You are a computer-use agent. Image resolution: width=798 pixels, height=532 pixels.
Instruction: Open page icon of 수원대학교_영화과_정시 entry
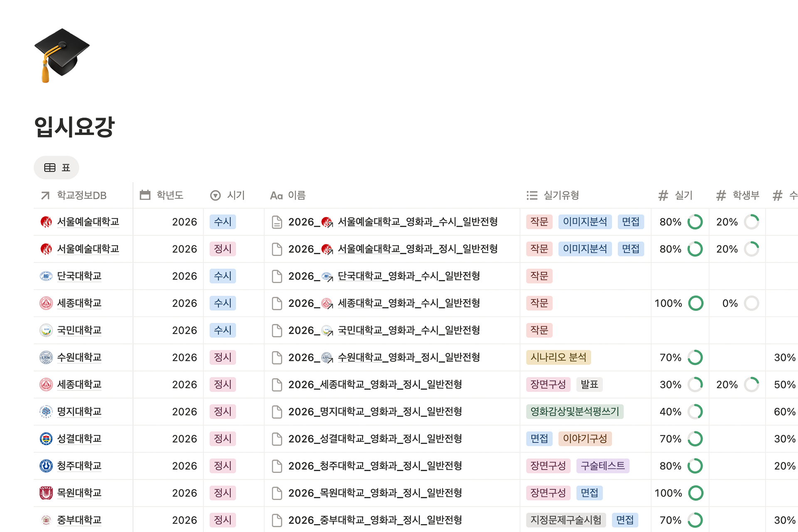[x=277, y=357]
